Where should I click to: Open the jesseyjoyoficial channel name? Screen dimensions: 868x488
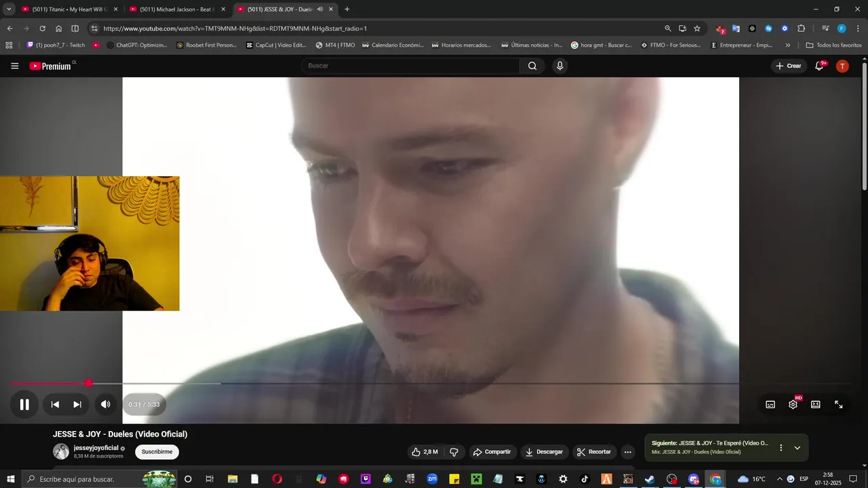(x=96, y=448)
